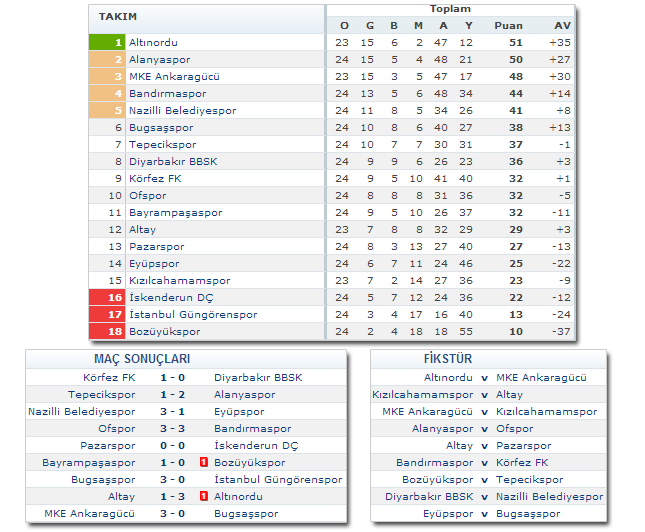Click the TAKIM column header
This screenshot has width=645, height=532.
coord(119,17)
